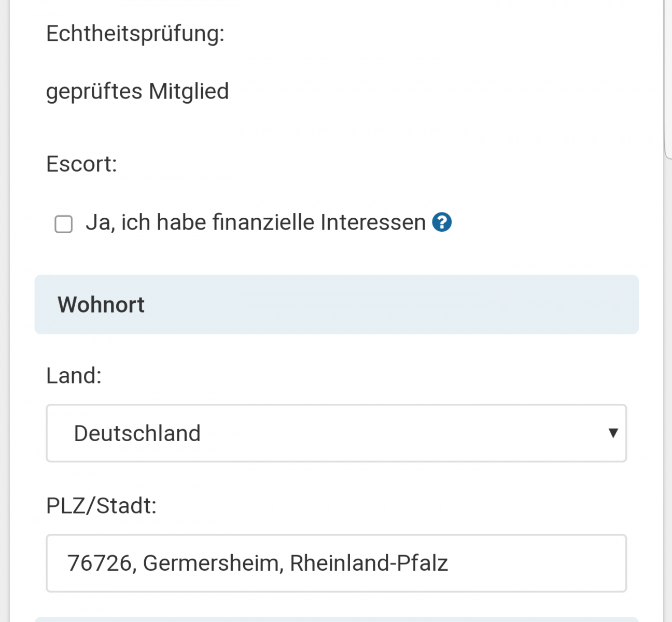This screenshot has width=672, height=622.
Task: Click 'Germersheim' inside the city field
Action: 211,563
